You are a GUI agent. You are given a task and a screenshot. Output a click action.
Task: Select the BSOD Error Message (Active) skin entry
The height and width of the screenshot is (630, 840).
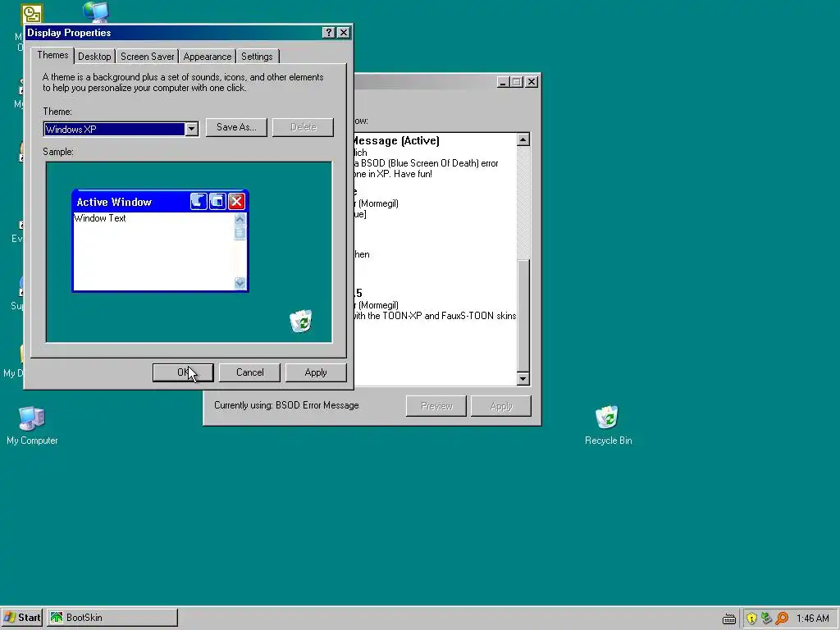tap(434, 157)
